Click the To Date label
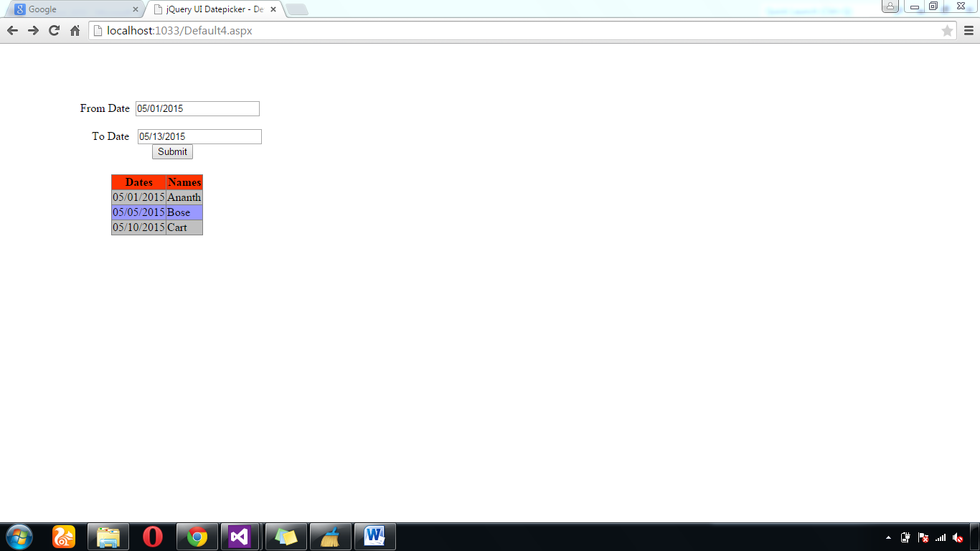The image size is (980, 551). click(x=110, y=136)
